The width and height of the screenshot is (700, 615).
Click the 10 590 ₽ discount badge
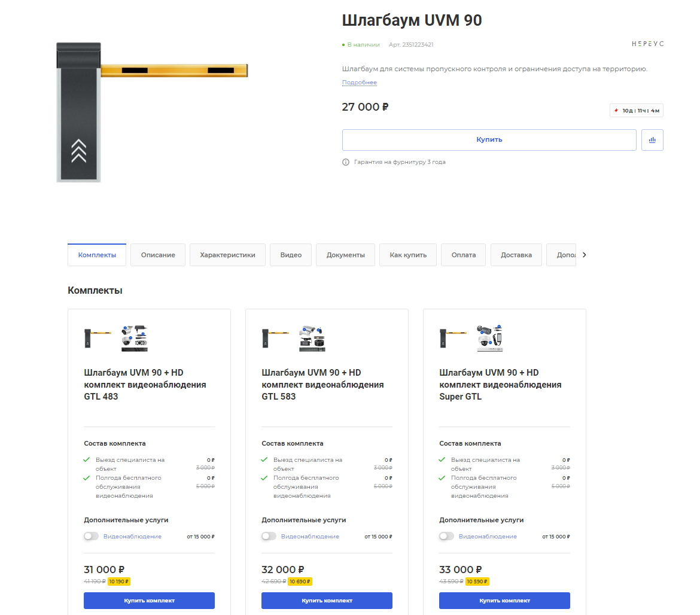[477, 581]
